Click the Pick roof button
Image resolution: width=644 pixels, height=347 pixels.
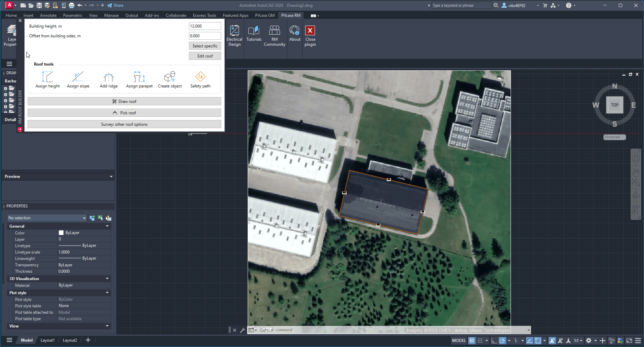coord(124,113)
